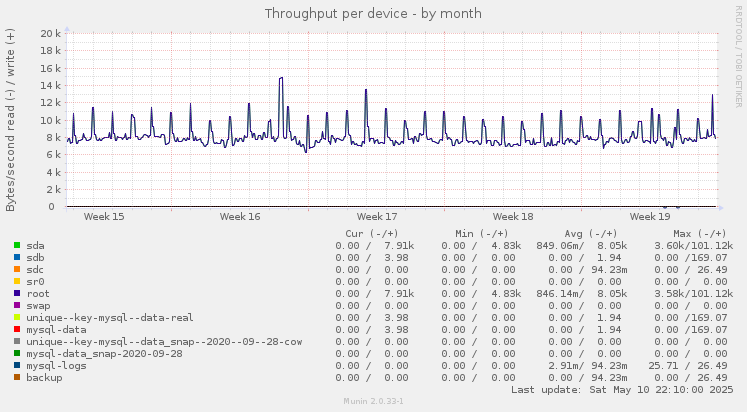This screenshot has height=412, width=747.
Task: Click the root dark blue legend swatch
Action: coord(17,293)
